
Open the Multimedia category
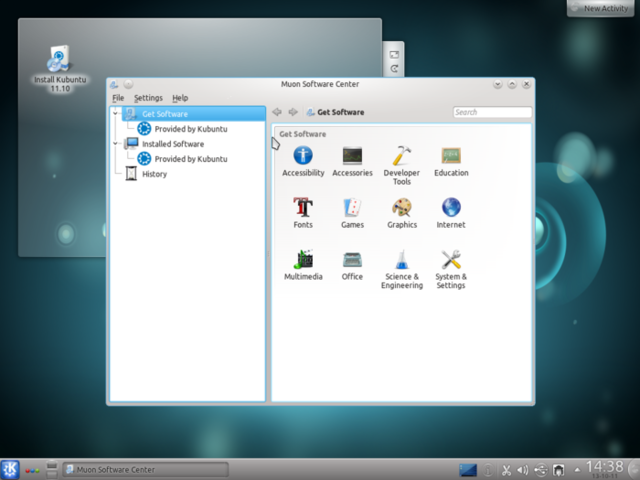[303, 265]
